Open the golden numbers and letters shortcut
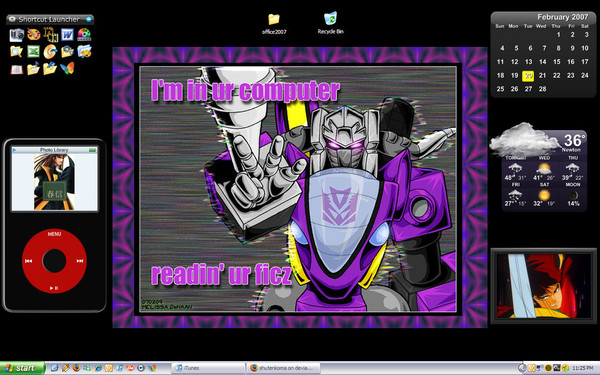 coord(51,34)
